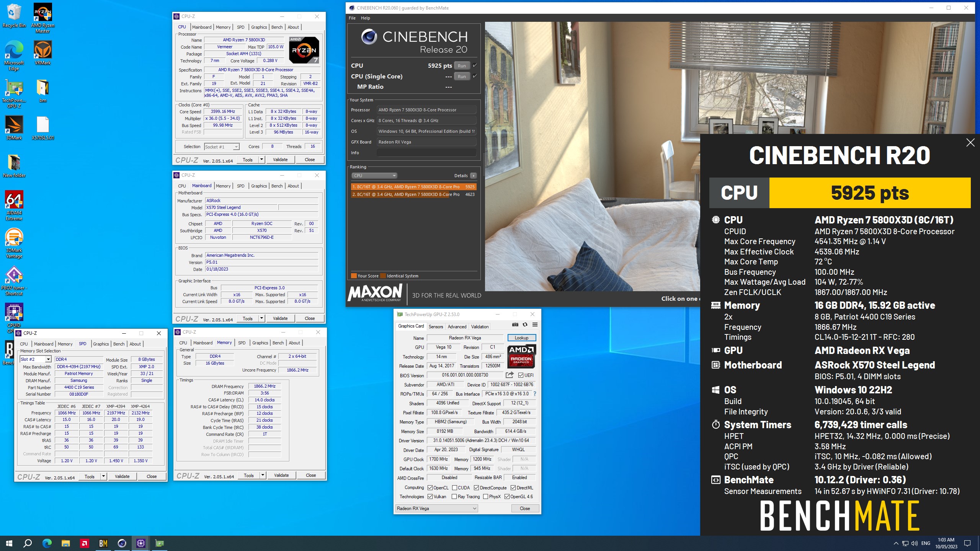Show hidden icons in the system tray

[x=896, y=543]
